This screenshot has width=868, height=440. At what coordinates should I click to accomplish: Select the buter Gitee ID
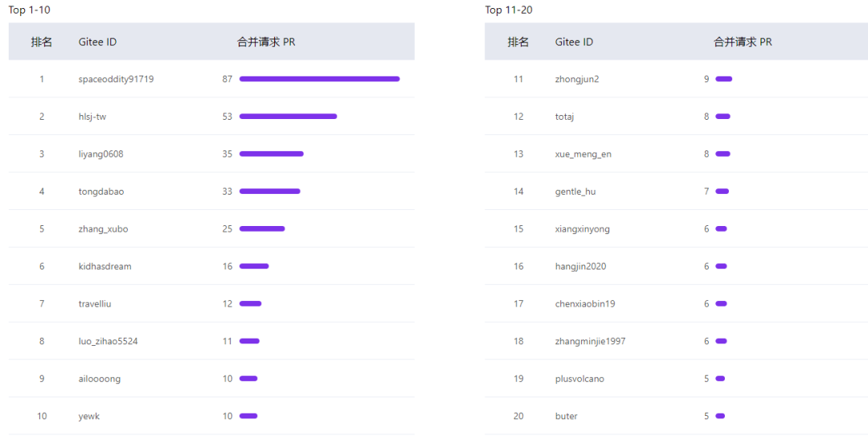[566, 416]
